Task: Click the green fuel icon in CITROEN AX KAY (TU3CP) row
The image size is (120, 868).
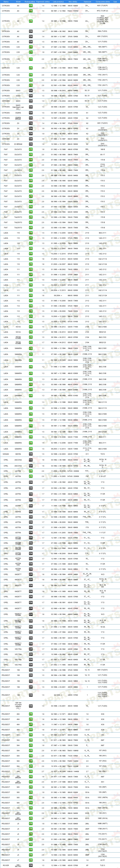Action: (31, 6)
